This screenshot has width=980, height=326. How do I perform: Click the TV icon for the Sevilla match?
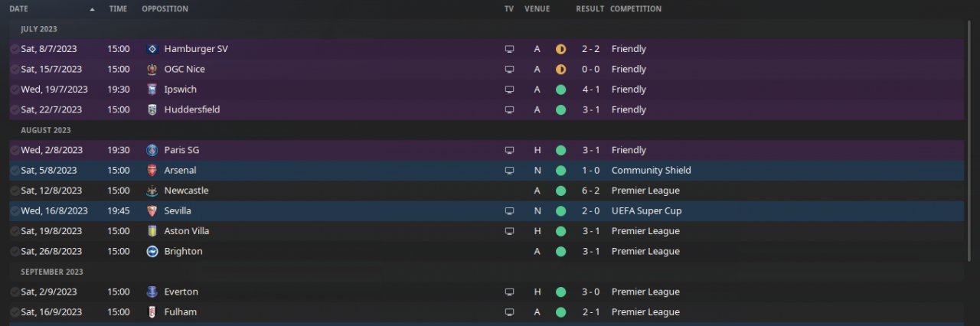pos(509,211)
